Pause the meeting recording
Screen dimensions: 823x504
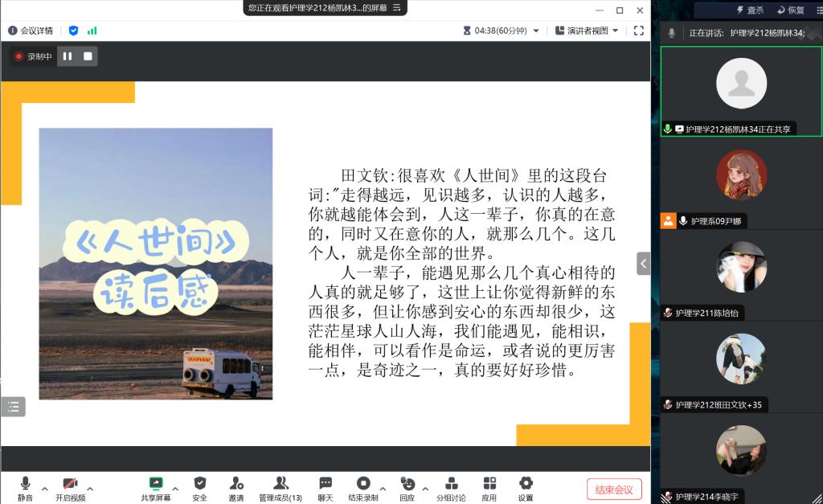click(x=68, y=56)
